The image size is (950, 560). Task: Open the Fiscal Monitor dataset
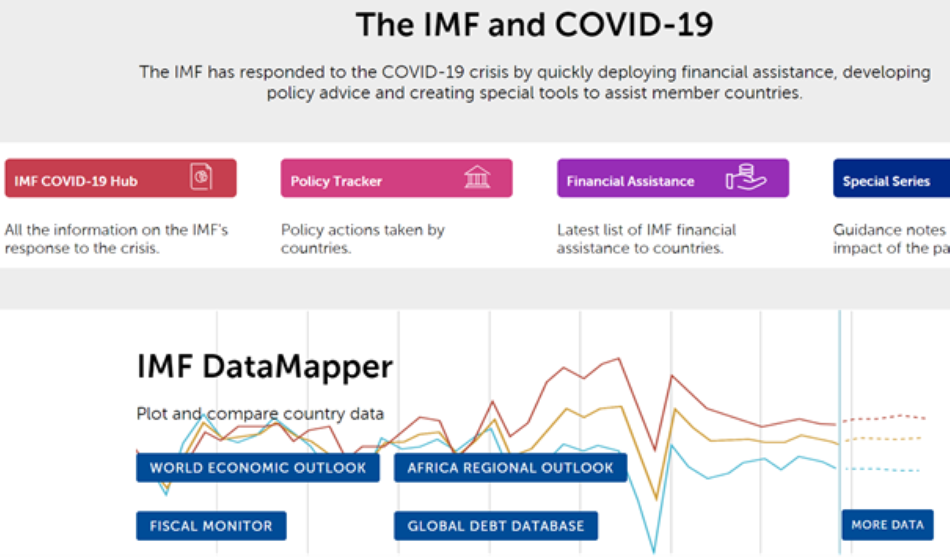(x=211, y=526)
